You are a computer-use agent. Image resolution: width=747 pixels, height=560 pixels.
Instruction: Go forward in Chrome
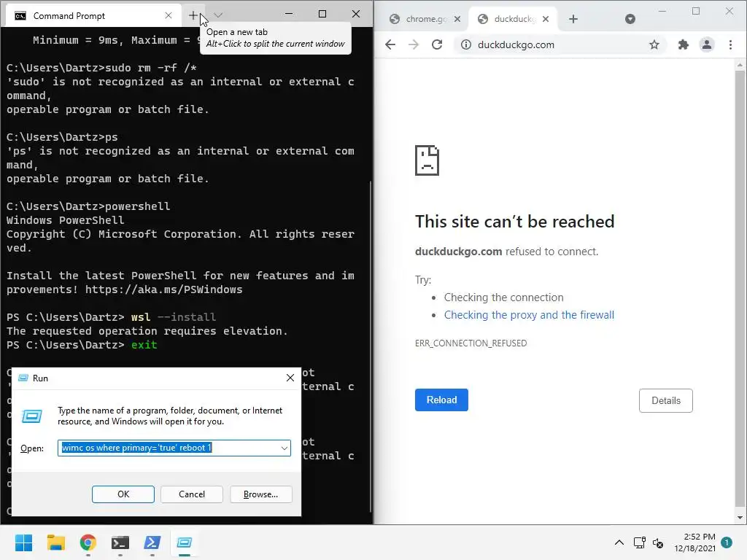414,44
